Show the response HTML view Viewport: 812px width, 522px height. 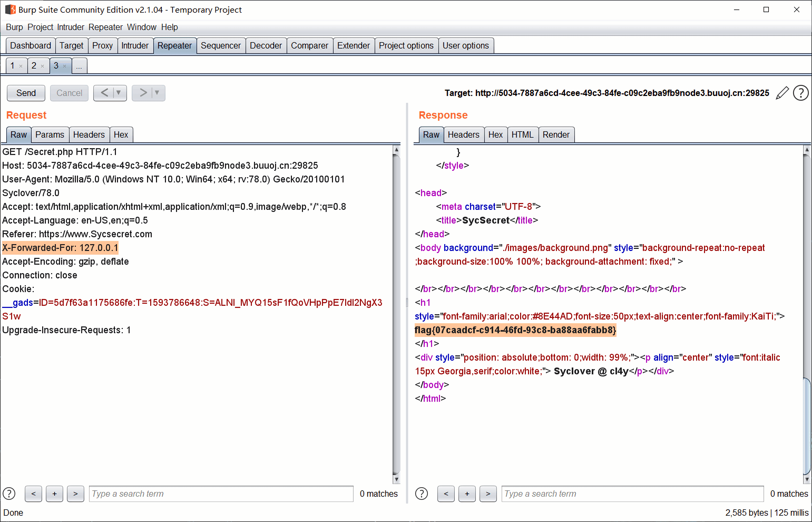tap(522, 135)
